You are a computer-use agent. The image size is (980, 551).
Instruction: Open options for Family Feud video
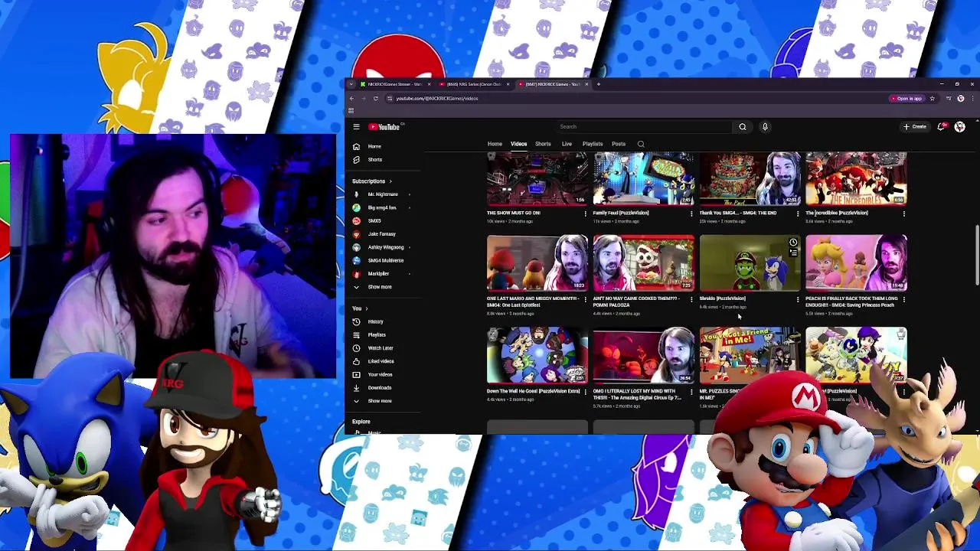tap(692, 214)
